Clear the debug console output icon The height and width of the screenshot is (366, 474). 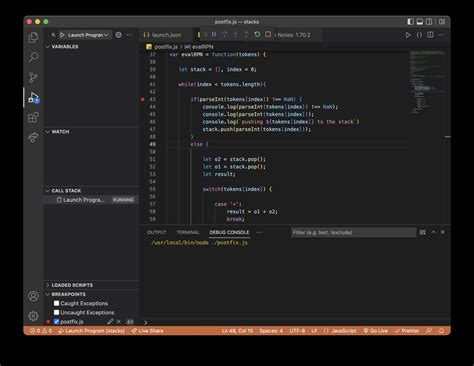click(423, 232)
